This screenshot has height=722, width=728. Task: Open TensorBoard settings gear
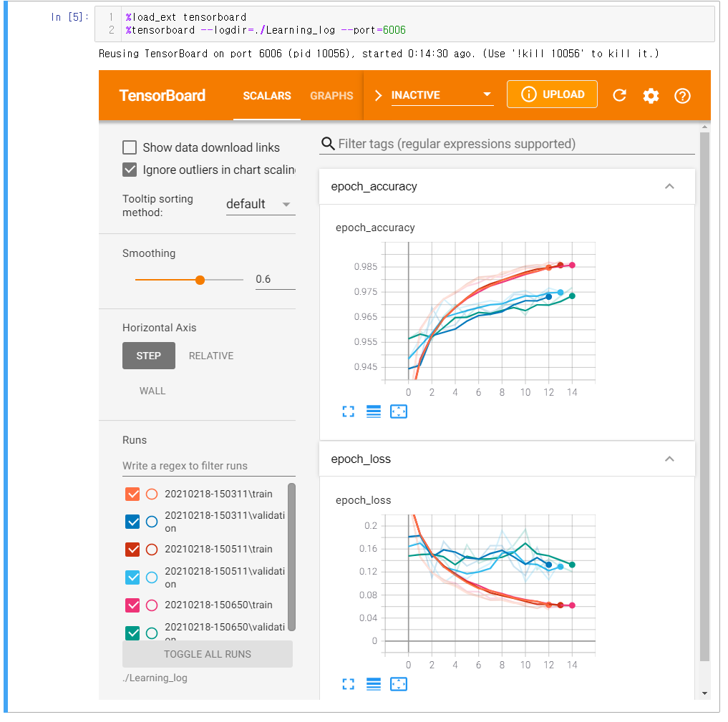(651, 96)
